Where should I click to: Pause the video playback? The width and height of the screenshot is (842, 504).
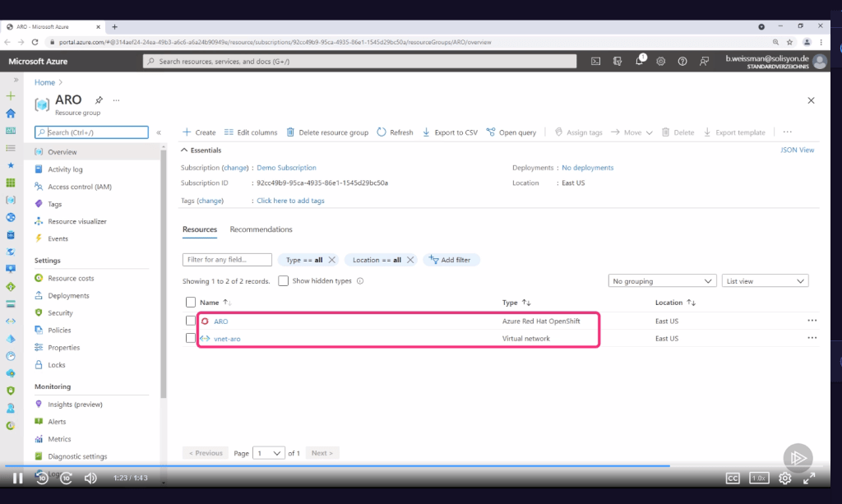click(x=18, y=478)
